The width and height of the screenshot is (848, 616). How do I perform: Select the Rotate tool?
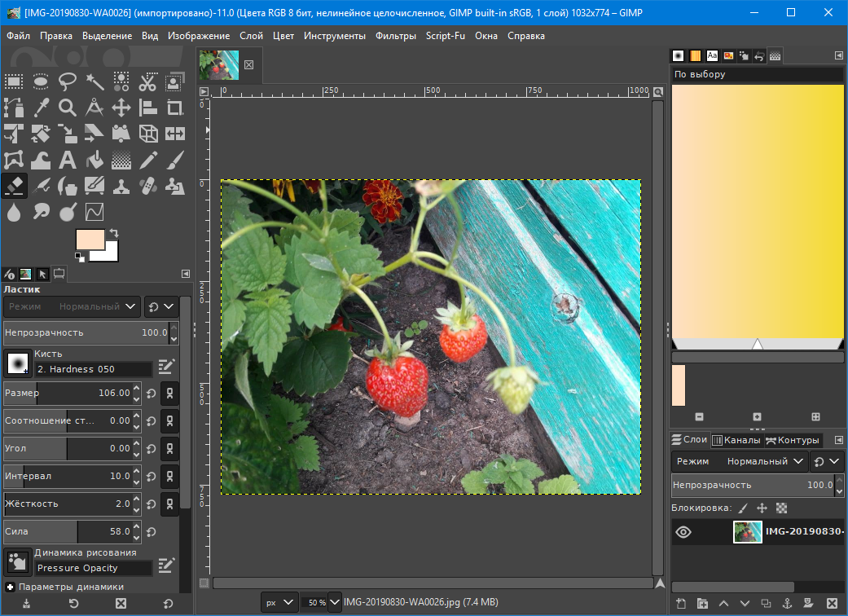point(41,134)
